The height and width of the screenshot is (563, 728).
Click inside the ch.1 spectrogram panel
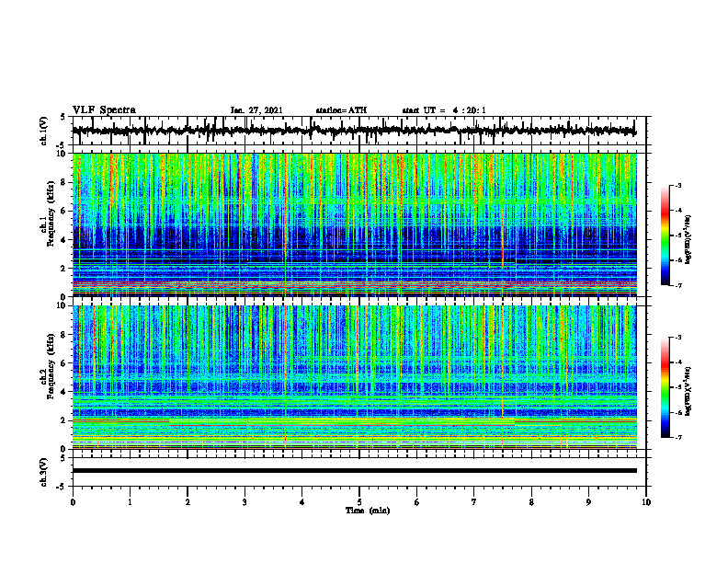tap(354, 224)
